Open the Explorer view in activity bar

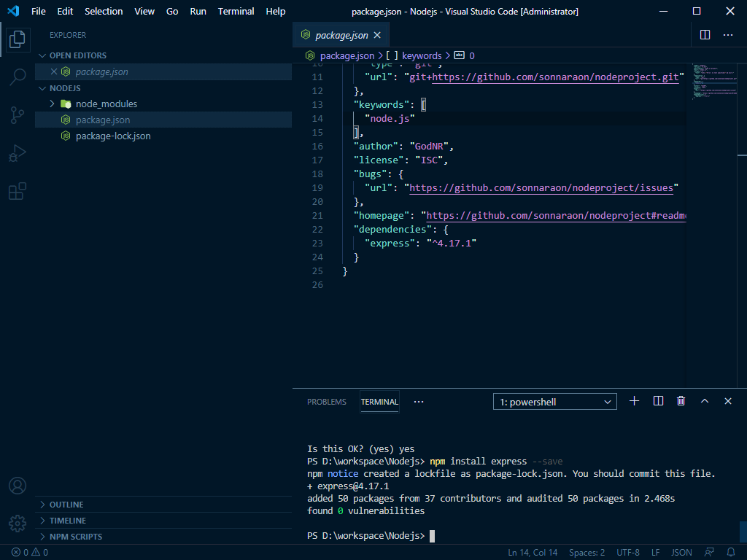pos(18,39)
